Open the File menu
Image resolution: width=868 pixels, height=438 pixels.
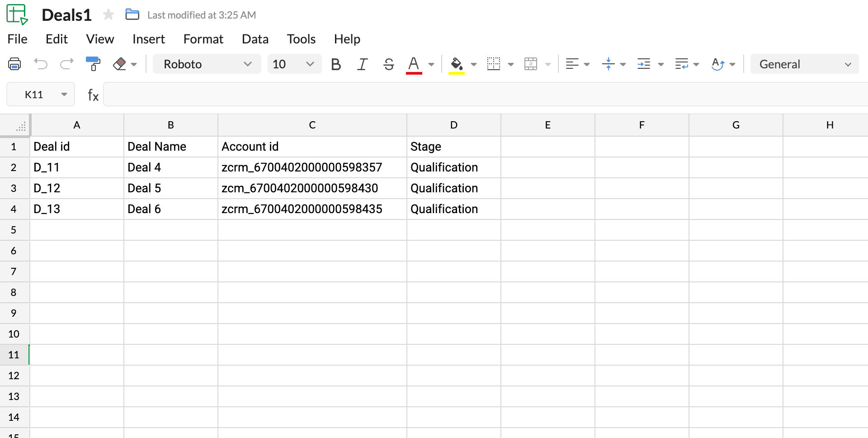18,39
